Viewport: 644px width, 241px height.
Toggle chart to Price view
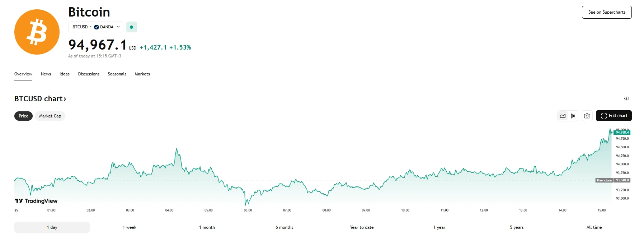point(23,116)
